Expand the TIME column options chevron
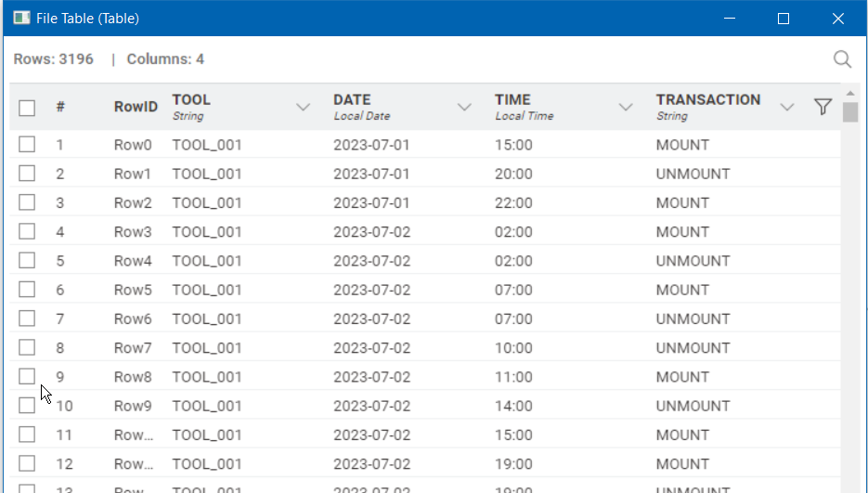This screenshot has height=493, width=868. point(626,108)
